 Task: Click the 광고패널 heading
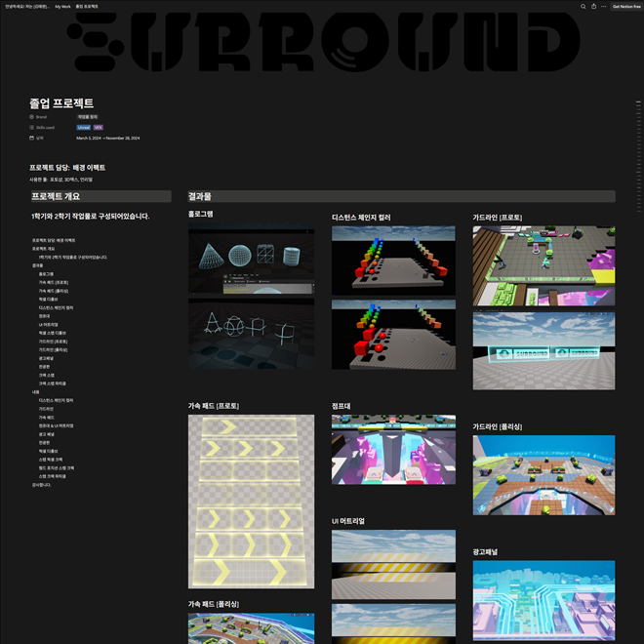pyautogui.click(x=485, y=551)
